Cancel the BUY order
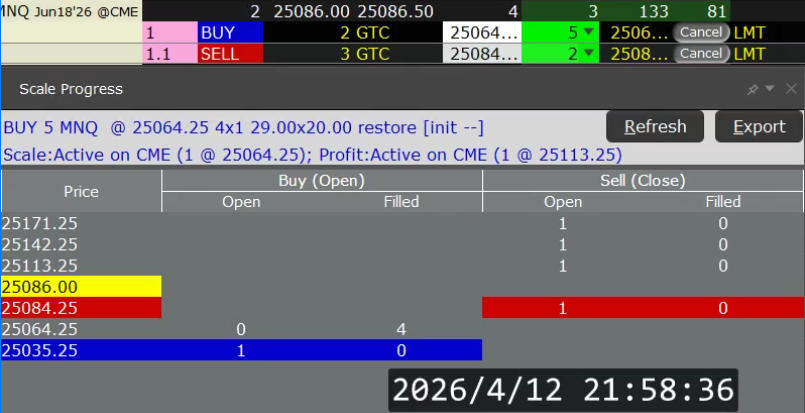805x413 pixels. click(700, 32)
